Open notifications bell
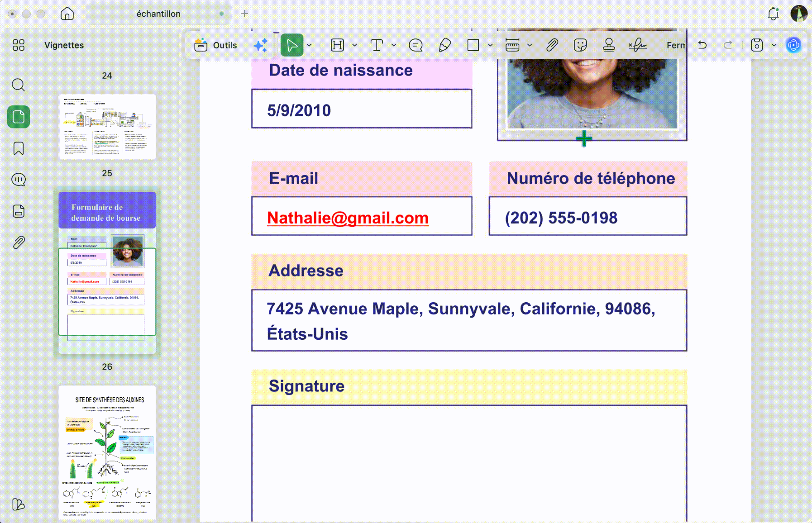812x523 pixels. pyautogui.click(x=773, y=14)
